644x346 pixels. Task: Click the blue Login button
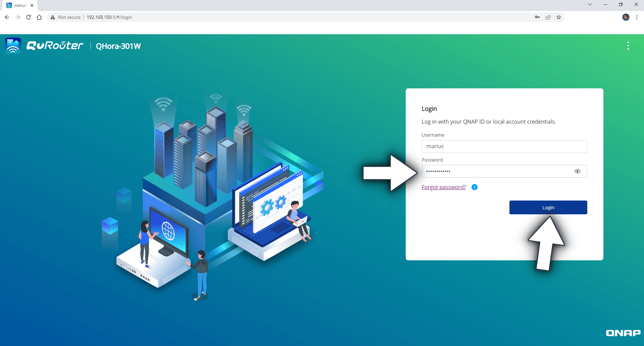[548, 207]
